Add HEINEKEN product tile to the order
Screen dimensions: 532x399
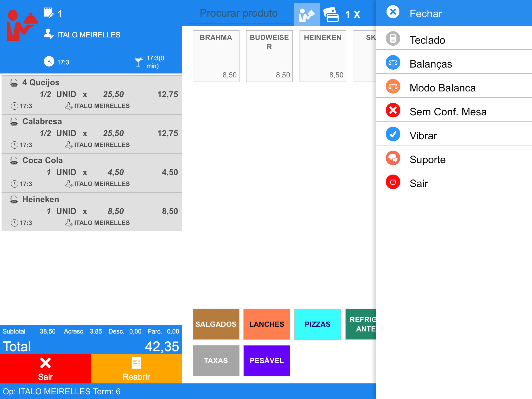coord(323,56)
